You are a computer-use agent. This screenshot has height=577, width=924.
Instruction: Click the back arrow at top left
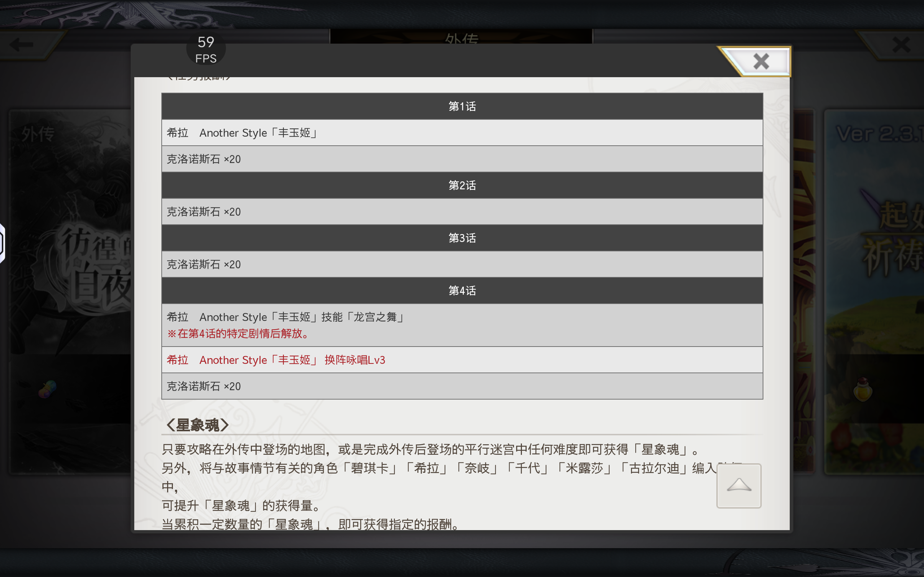coord(21,45)
